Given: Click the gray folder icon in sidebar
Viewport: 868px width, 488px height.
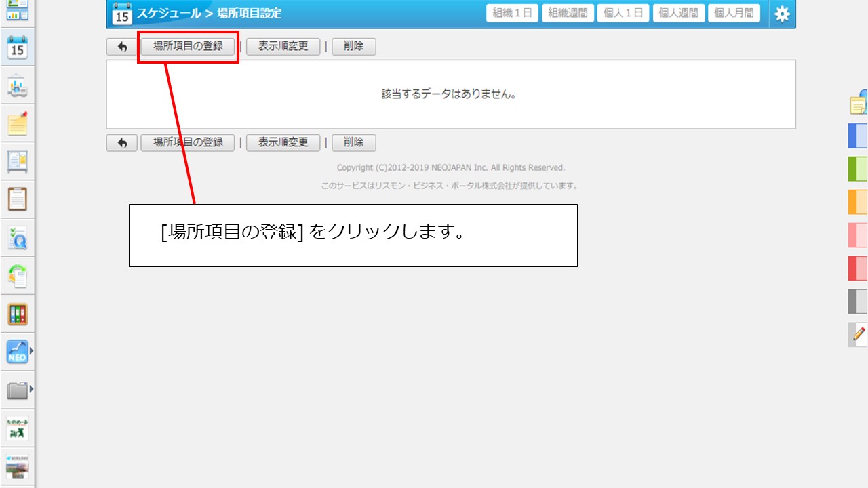Looking at the screenshot, I should click(17, 390).
